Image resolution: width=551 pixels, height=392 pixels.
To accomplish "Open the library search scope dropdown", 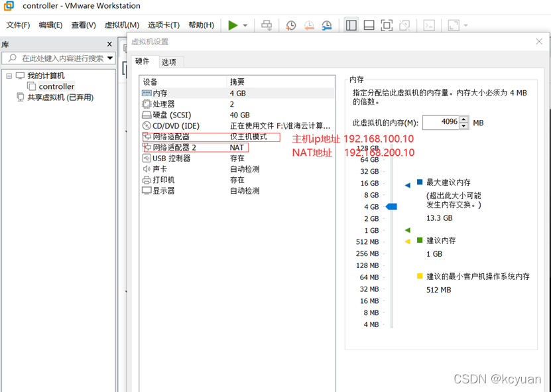I will click(x=110, y=58).
